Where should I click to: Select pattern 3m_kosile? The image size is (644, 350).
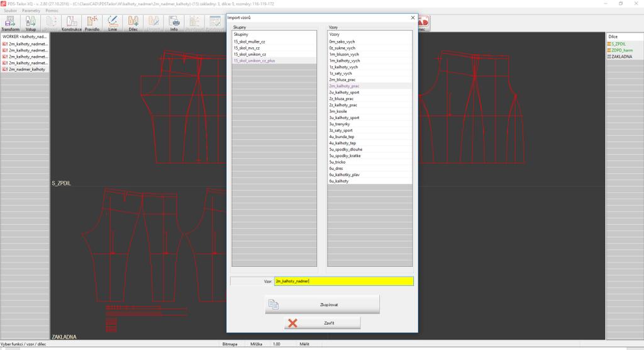click(x=370, y=111)
